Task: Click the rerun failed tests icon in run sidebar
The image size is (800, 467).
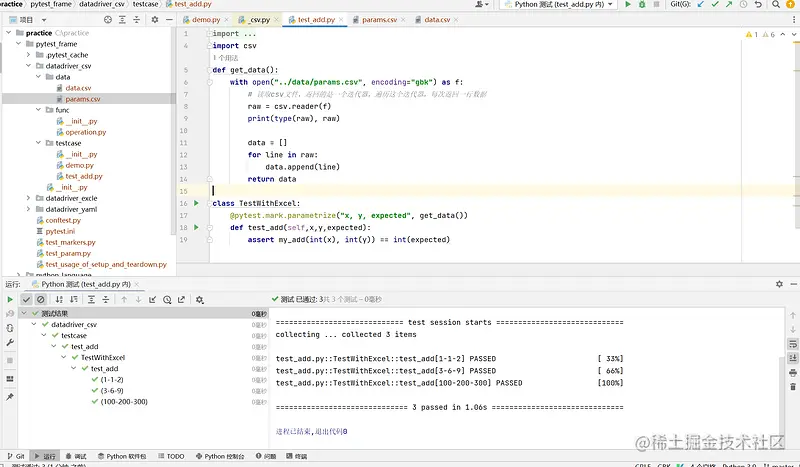Action: pos(10,314)
